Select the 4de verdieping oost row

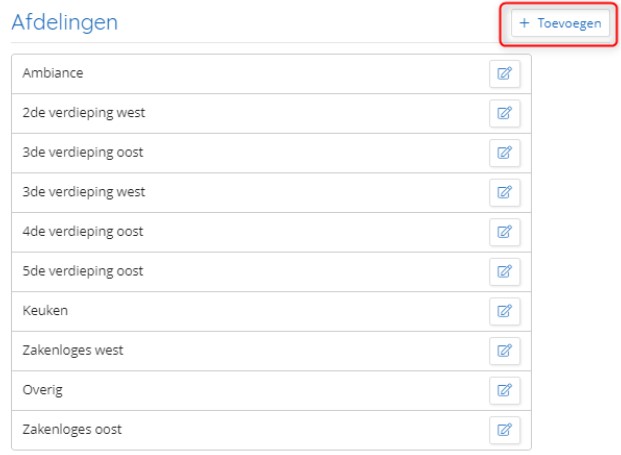[x=271, y=232]
